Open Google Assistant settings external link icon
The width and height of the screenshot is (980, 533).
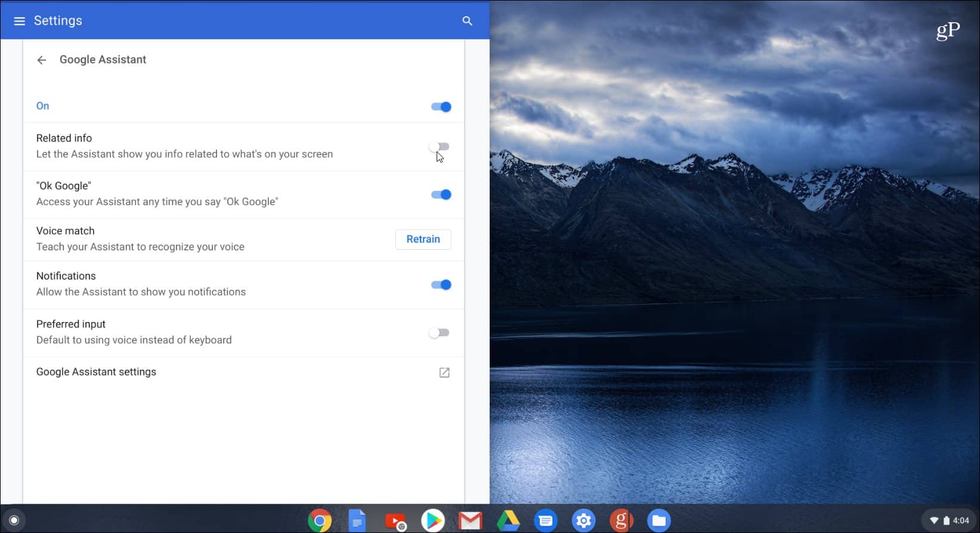[444, 373]
